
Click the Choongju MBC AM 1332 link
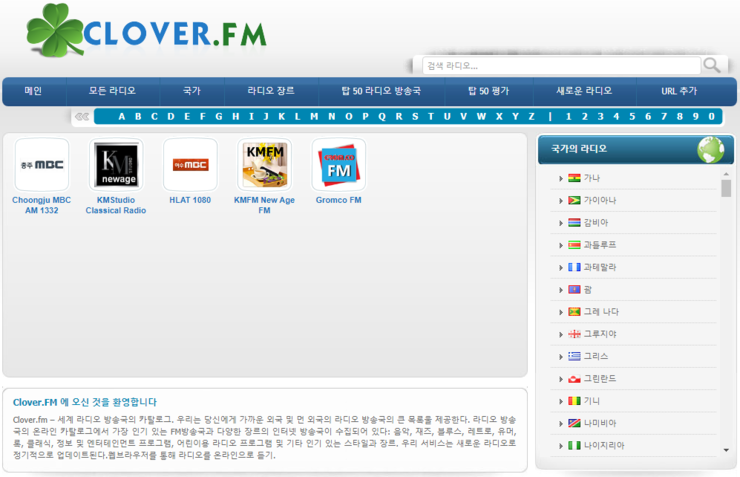(x=42, y=205)
